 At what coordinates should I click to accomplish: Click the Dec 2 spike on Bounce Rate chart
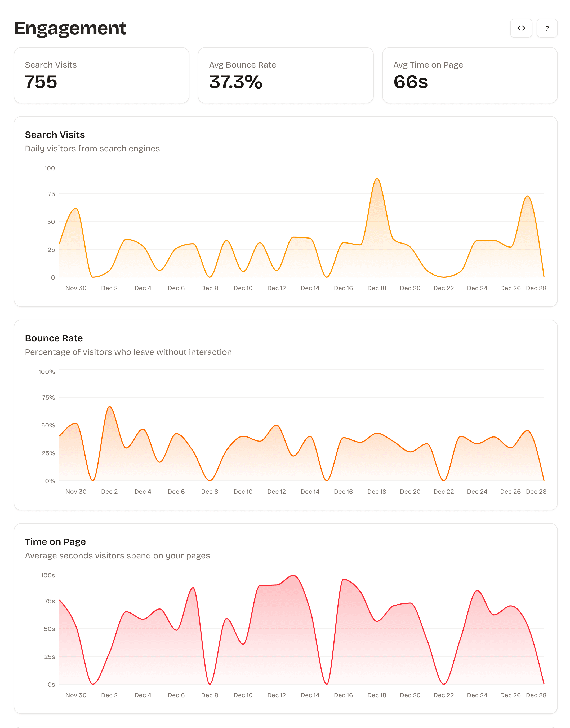(x=109, y=407)
